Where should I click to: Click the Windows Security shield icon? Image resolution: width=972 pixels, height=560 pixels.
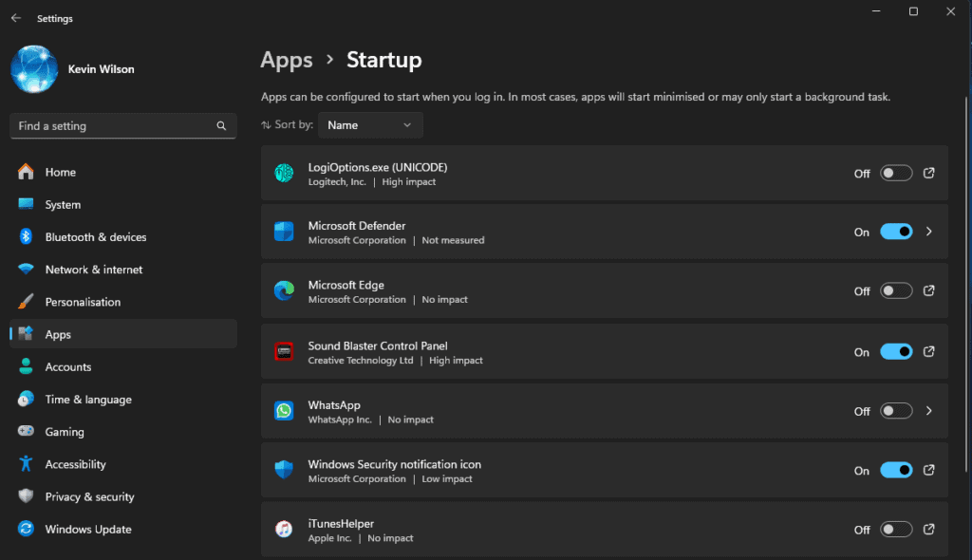tap(284, 470)
